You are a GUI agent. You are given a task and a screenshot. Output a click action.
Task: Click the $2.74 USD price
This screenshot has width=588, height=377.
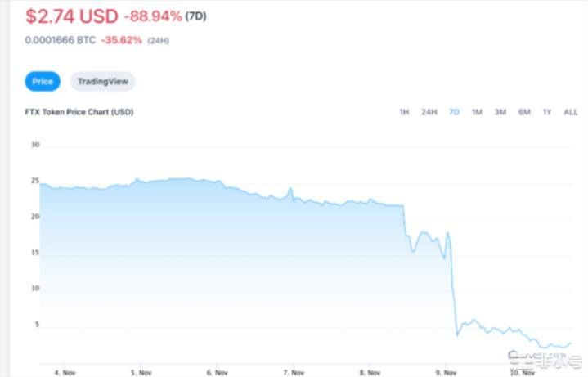pyautogui.click(x=71, y=16)
